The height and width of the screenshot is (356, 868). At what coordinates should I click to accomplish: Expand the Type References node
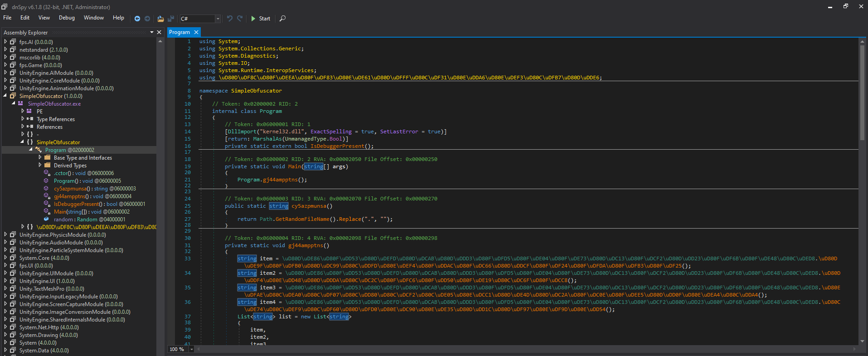(x=23, y=119)
